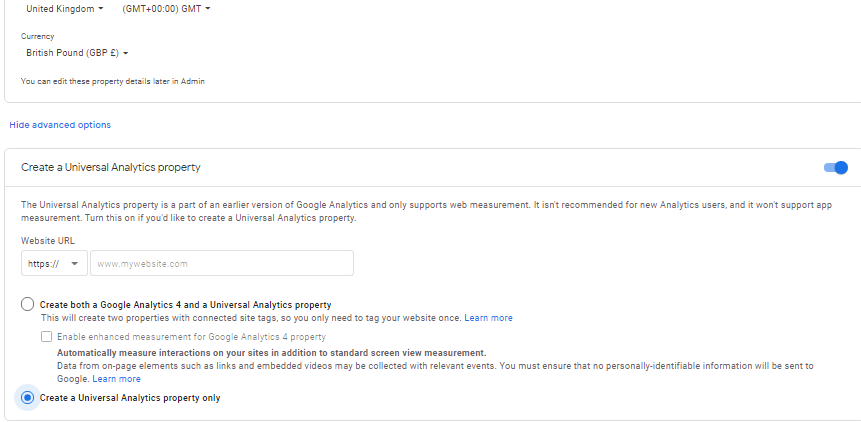The height and width of the screenshot is (423, 861).
Task: Click the caret next to GMT time zone
Action: (208, 9)
